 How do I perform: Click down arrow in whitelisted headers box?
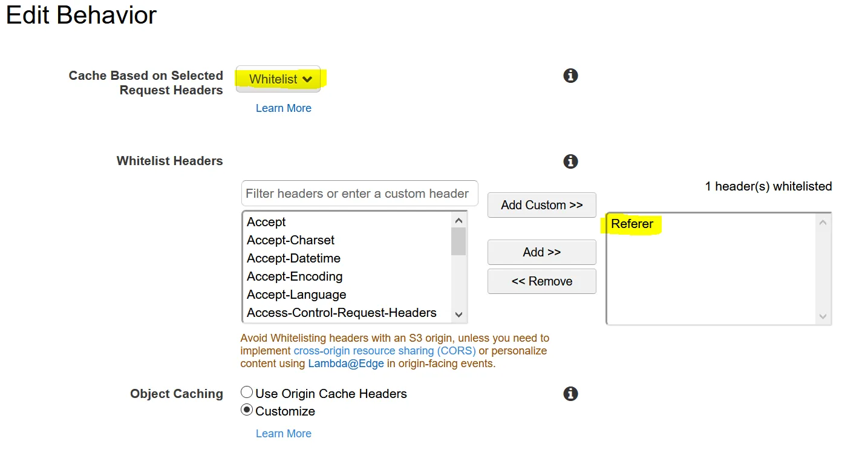tap(823, 316)
